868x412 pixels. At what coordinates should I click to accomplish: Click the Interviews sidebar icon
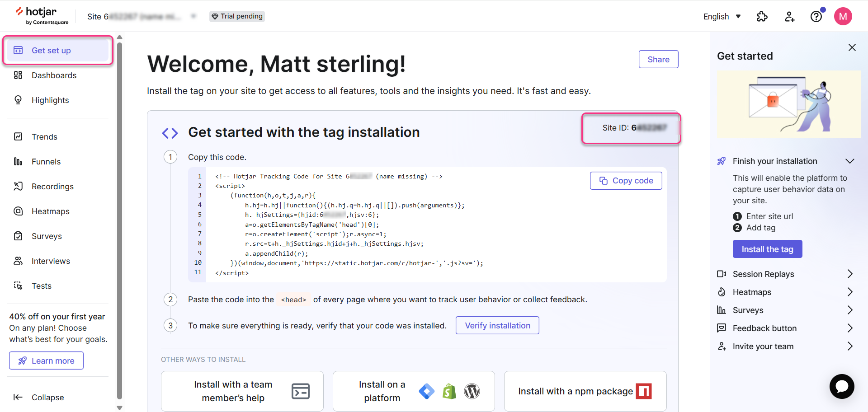tap(18, 261)
